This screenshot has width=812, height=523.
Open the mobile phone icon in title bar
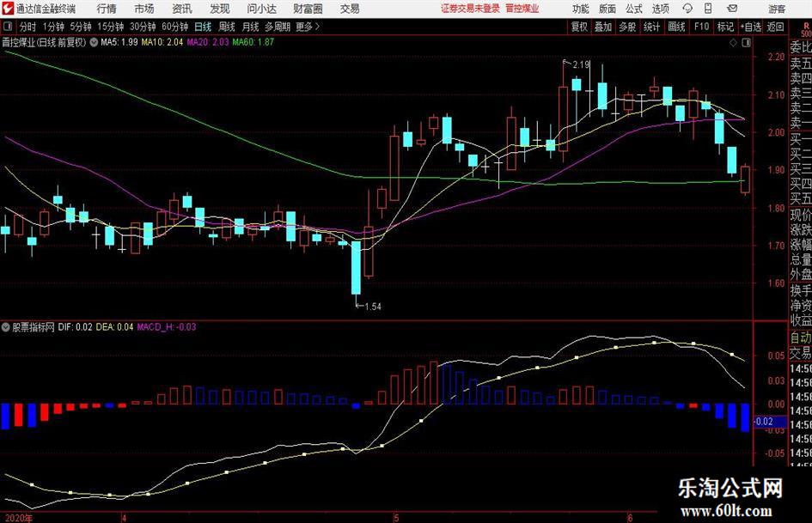(x=708, y=9)
